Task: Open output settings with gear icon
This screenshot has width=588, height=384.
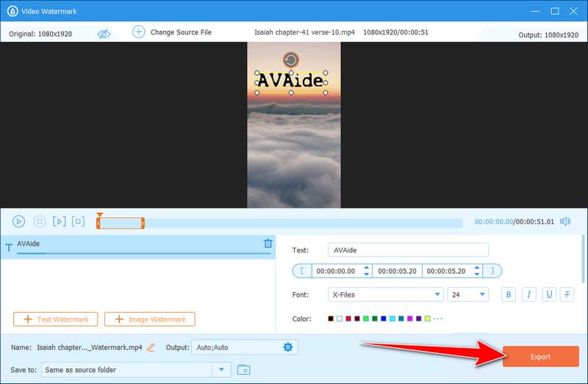Action: (287, 347)
